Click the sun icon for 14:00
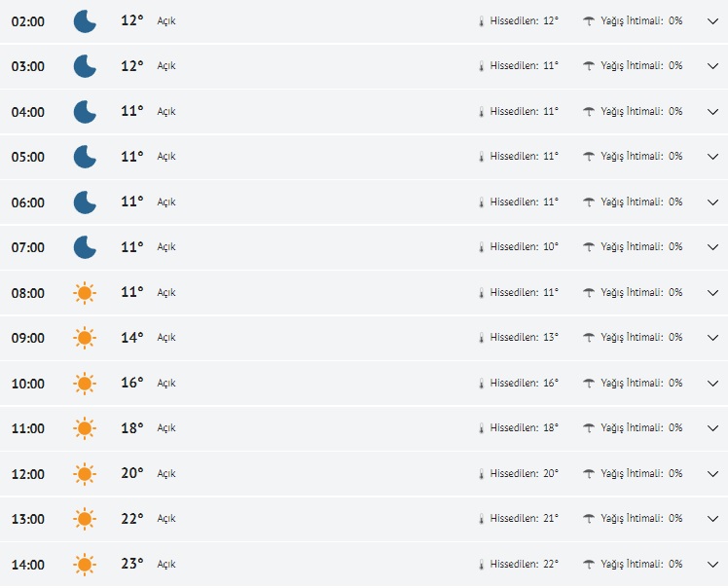 (x=85, y=565)
